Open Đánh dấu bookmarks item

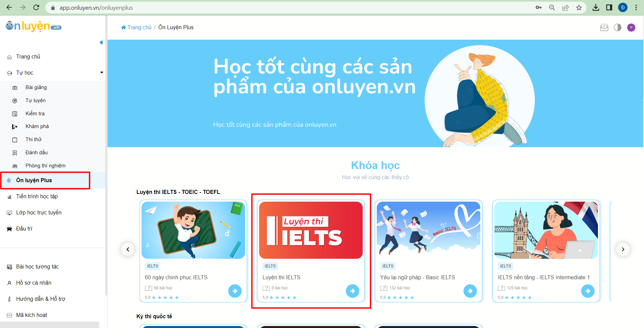pos(36,153)
